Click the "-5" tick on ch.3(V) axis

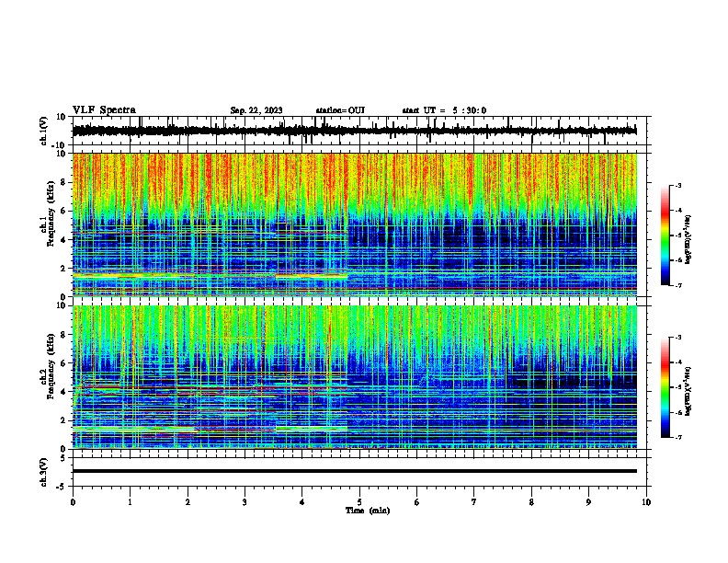pyautogui.click(x=63, y=487)
